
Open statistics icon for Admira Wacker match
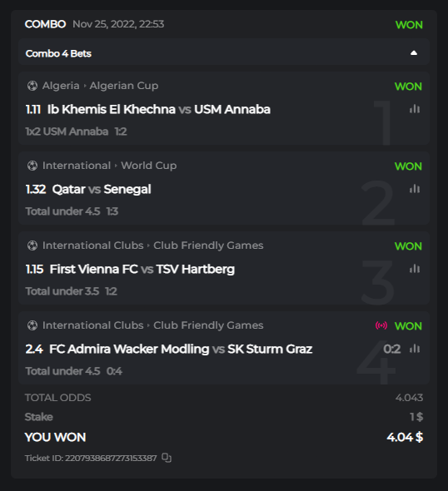(415, 349)
